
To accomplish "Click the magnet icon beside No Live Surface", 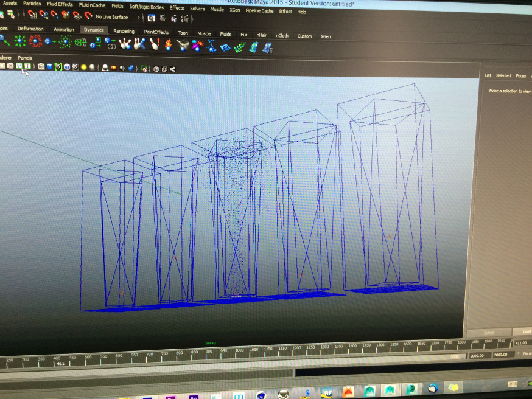I will [88, 16].
